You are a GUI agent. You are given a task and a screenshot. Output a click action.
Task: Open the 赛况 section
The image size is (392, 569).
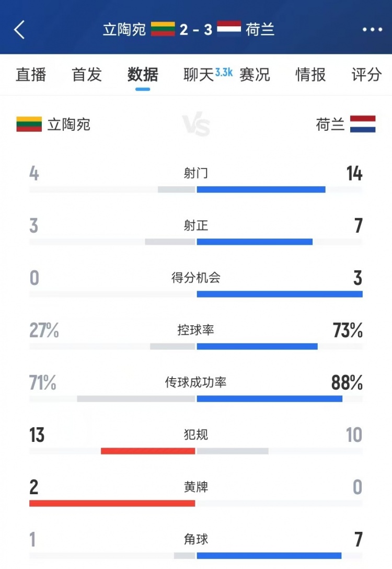coord(255,76)
